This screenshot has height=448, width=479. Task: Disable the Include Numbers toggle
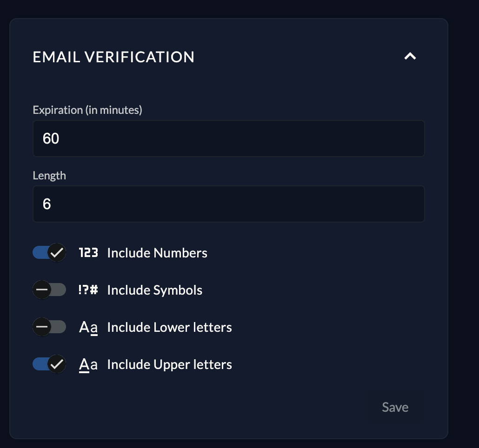(x=49, y=253)
